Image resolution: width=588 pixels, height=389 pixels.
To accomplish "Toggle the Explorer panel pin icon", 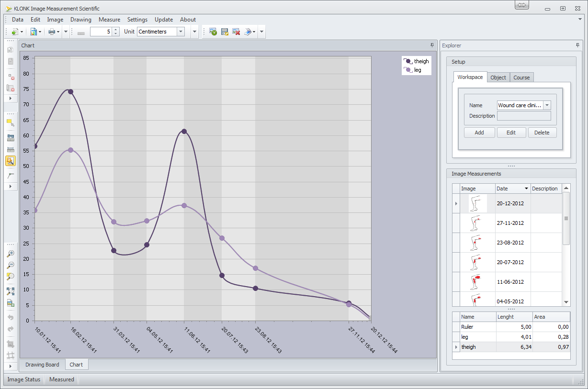I will click(577, 45).
